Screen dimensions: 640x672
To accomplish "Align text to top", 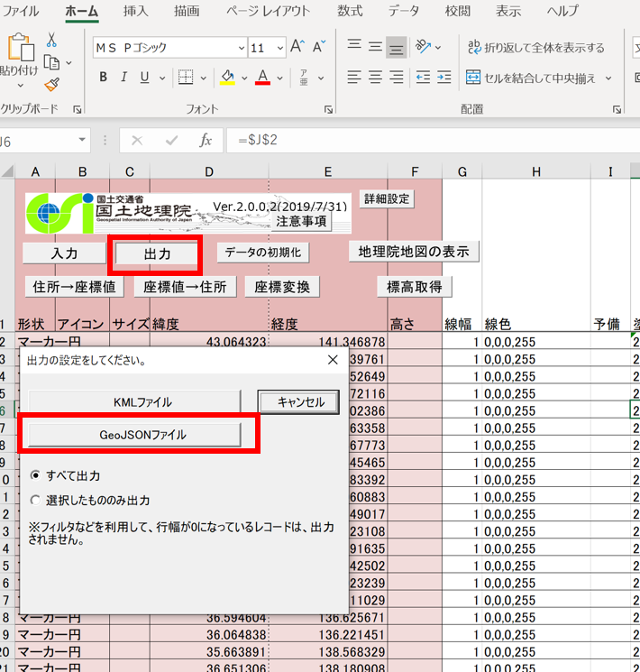I will [x=354, y=46].
